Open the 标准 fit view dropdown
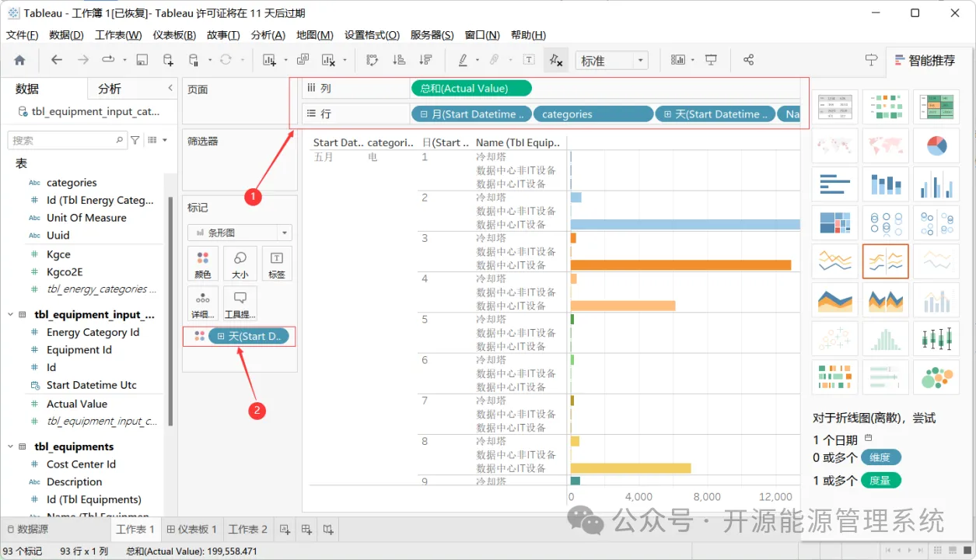Image resolution: width=976 pixels, height=560 pixels. point(611,61)
